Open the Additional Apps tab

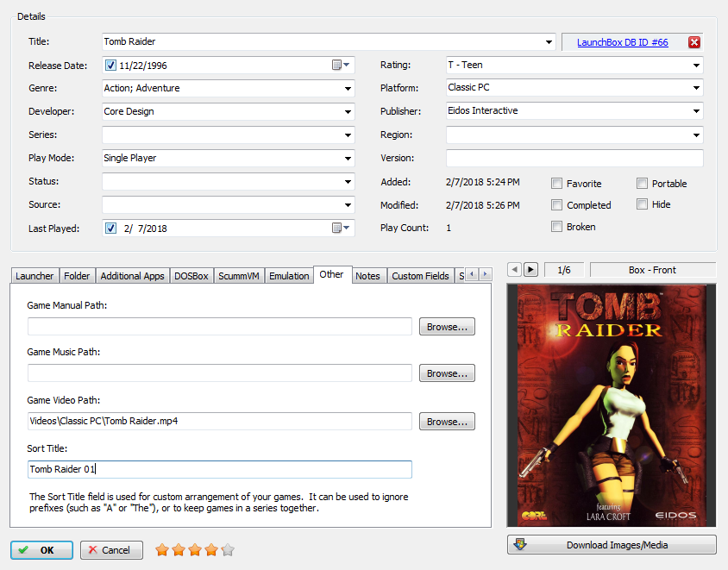tap(132, 276)
